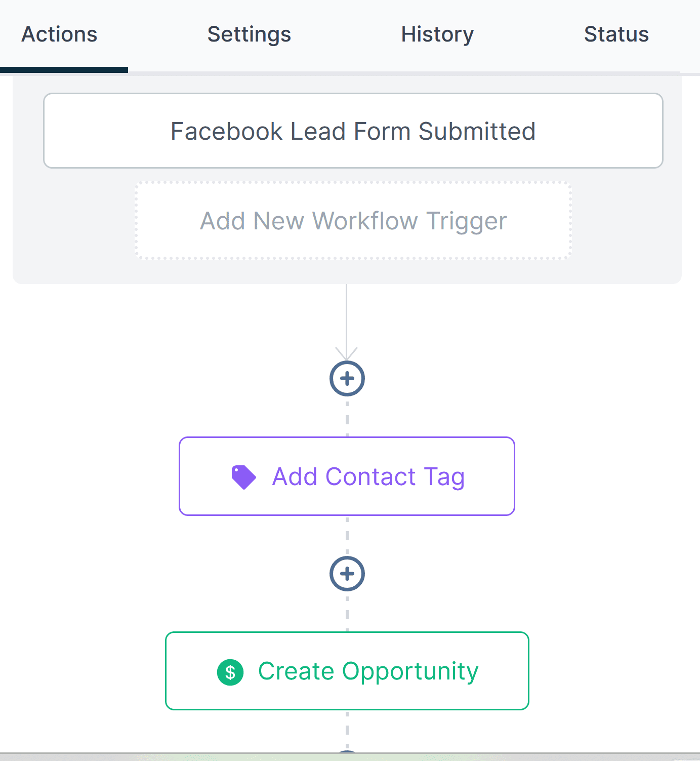Insert step using plus icon above Create Opportunity
The image size is (700, 761).
(x=347, y=574)
